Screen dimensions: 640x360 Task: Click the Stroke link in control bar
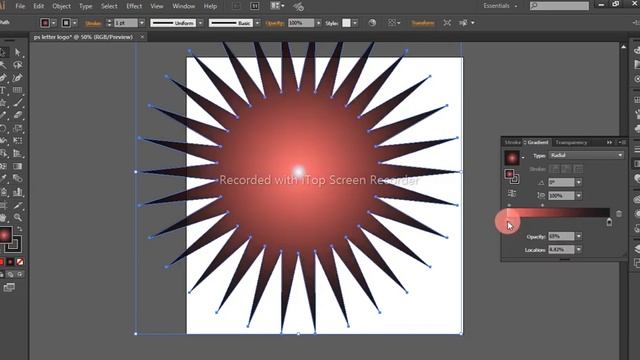(x=93, y=23)
